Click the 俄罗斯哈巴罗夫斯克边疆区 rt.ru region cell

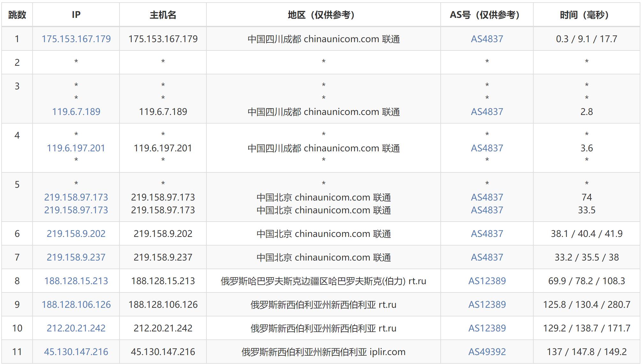(x=323, y=281)
